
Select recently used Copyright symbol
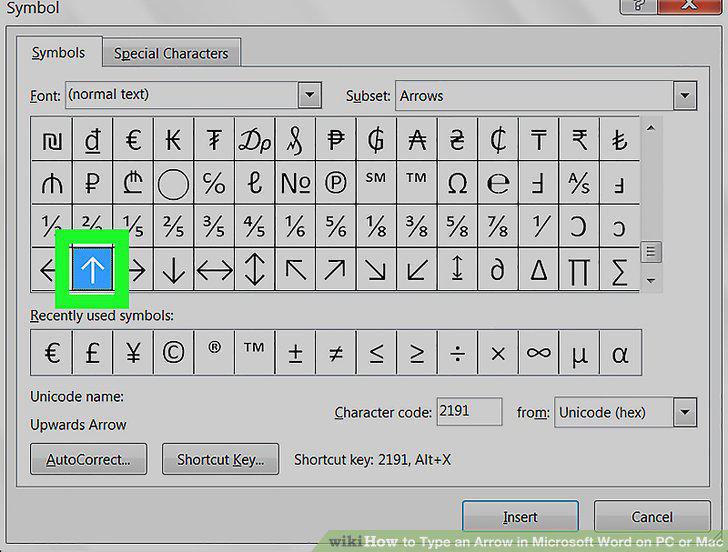(173, 353)
